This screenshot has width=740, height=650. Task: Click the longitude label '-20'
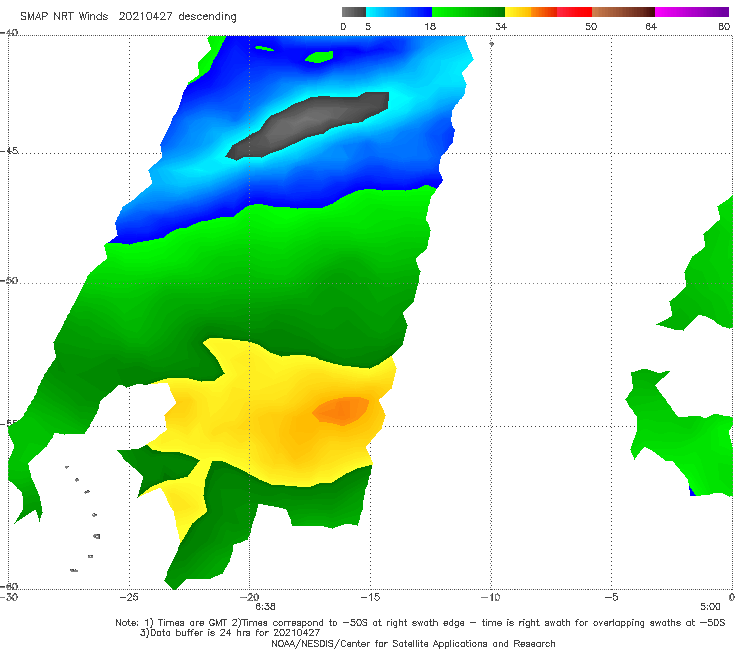click(249, 597)
